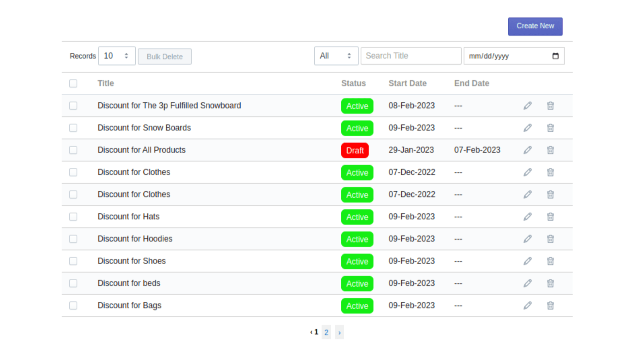The image size is (644, 362).
Task: Trash the Discount for Hoodies discount
Action: tap(550, 239)
